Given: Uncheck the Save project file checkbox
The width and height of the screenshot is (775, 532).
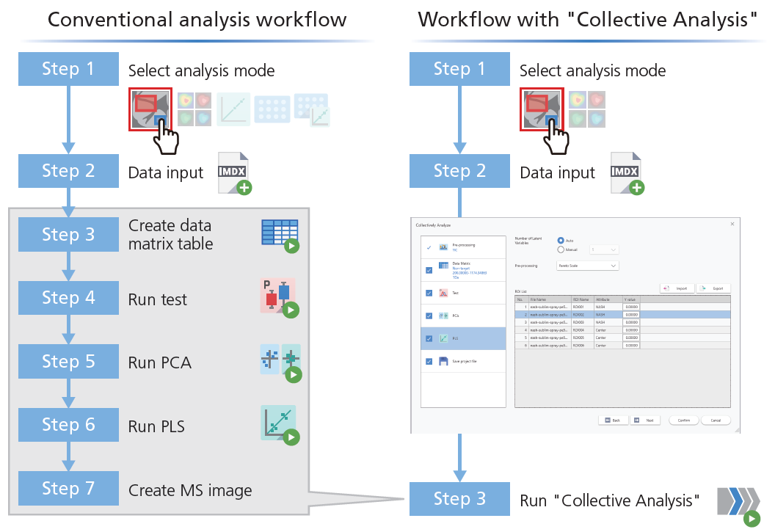Looking at the screenshot, I should [x=429, y=361].
